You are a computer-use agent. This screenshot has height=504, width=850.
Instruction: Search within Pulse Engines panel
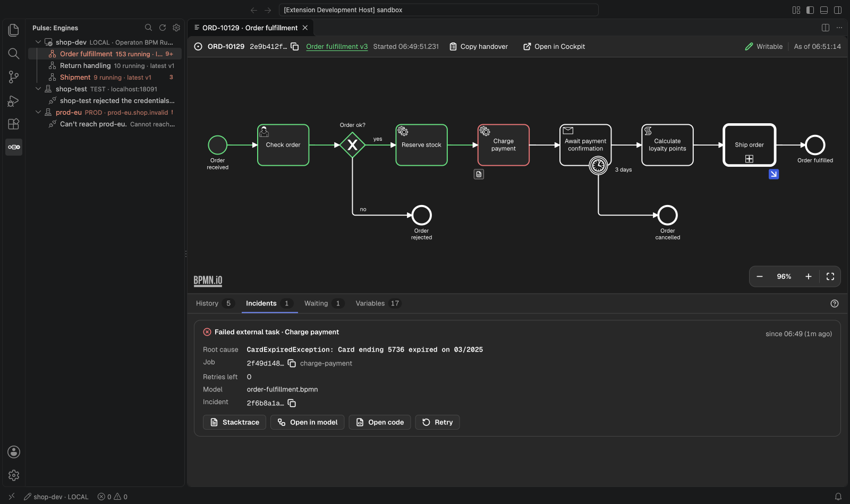tap(149, 28)
